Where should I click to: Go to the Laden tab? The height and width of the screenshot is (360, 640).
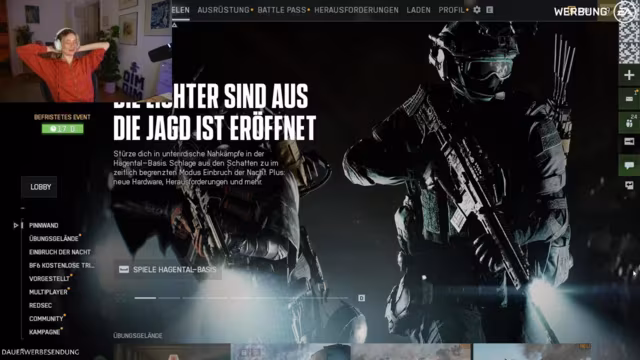(x=418, y=10)
